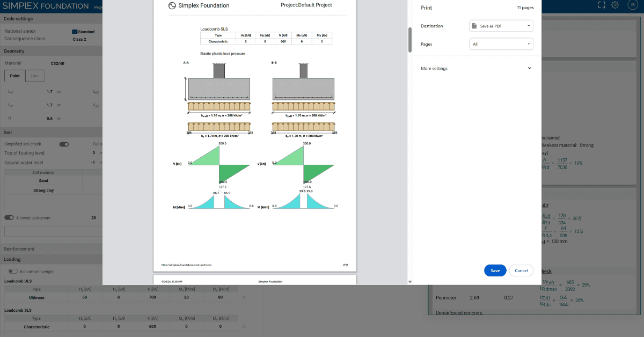Click the Allowed settlement value 20
644x337 pixels.
coord(93,218)
